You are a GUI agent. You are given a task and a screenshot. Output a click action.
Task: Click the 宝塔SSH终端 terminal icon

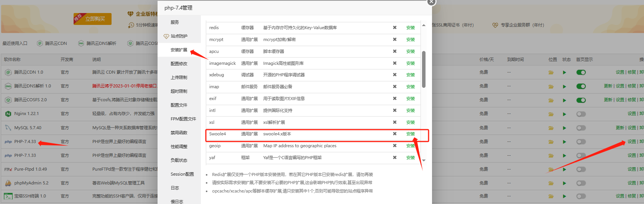[8, 196]
